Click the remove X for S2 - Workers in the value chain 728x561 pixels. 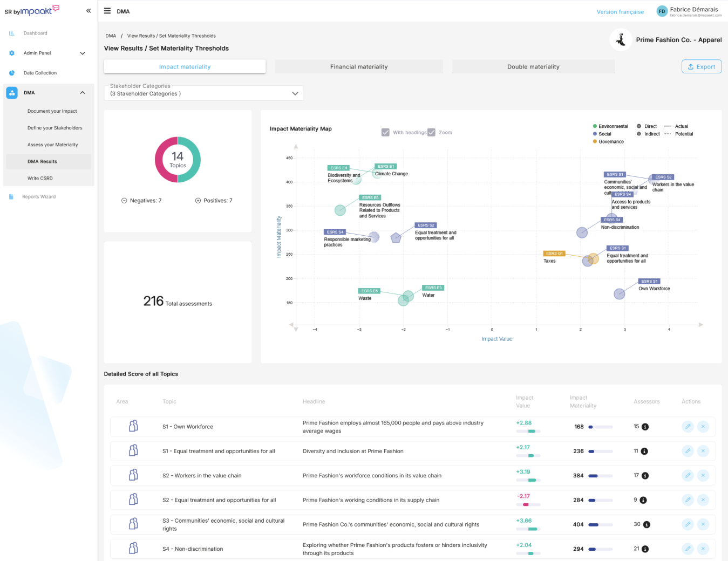coord(703,476)
